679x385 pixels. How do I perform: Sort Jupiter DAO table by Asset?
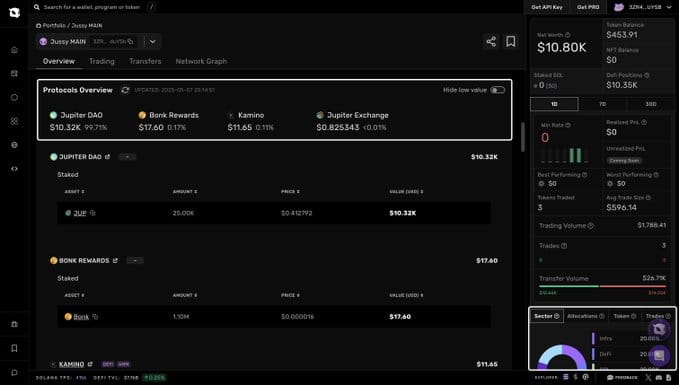coord(74,192)
